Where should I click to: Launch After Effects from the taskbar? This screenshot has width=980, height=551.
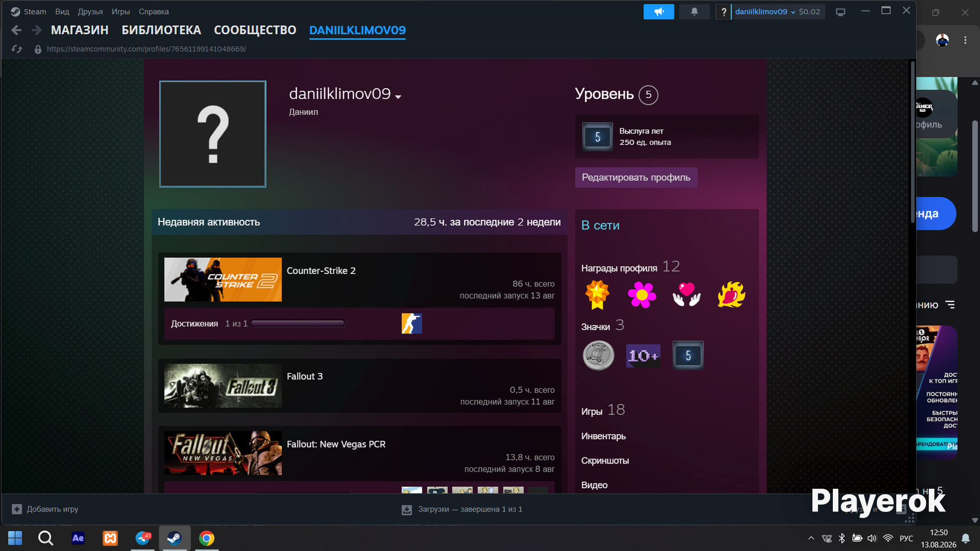pos(78,538)
